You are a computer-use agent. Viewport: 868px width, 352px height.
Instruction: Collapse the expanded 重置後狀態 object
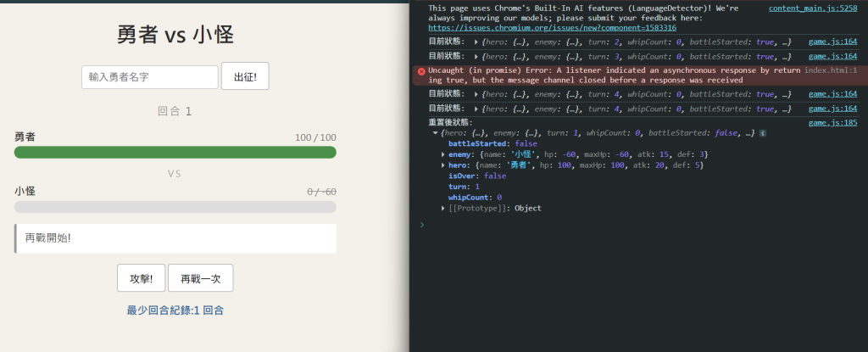[x=435, y=134]
